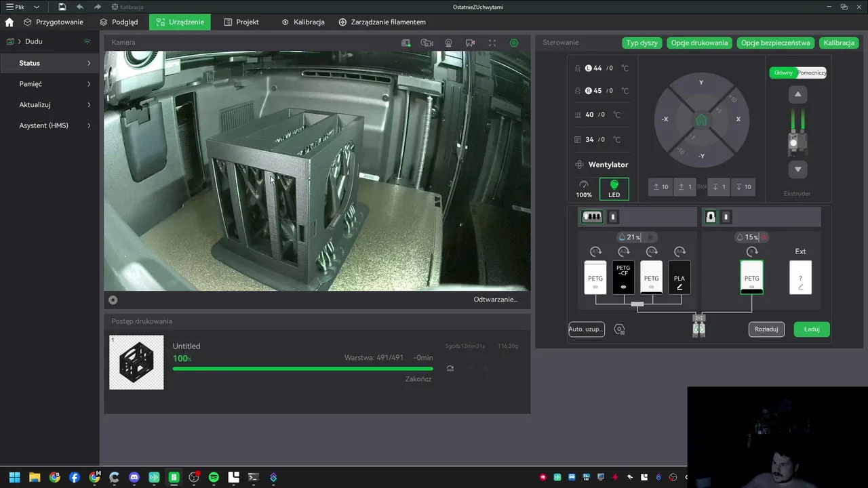
Task: Click the Rozładuj button
Action: (x=767, y=329)
